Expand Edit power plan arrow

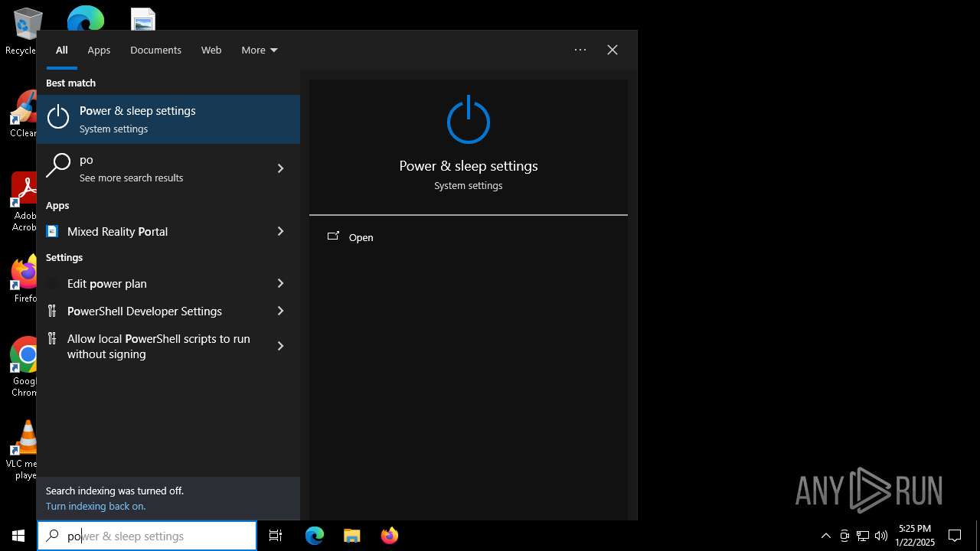(x=280, y=283)
